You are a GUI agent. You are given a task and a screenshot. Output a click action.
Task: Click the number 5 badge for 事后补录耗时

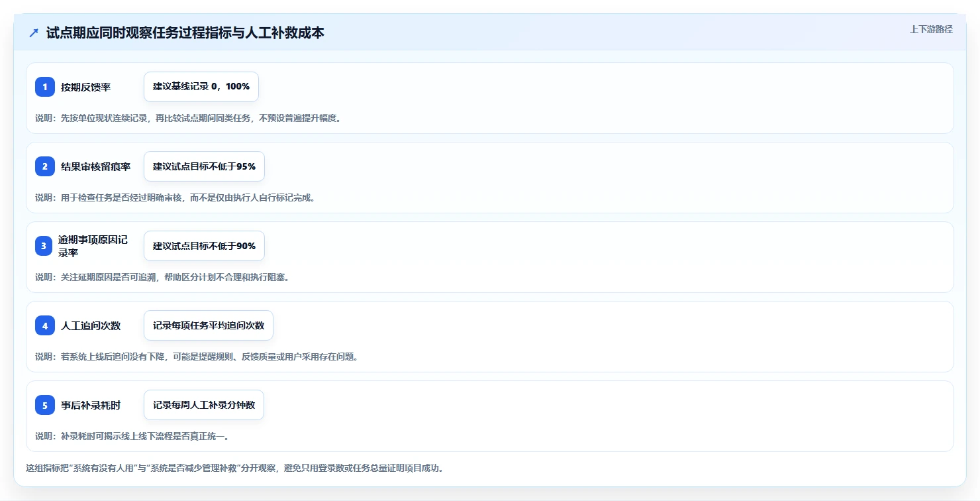[45, 405]
